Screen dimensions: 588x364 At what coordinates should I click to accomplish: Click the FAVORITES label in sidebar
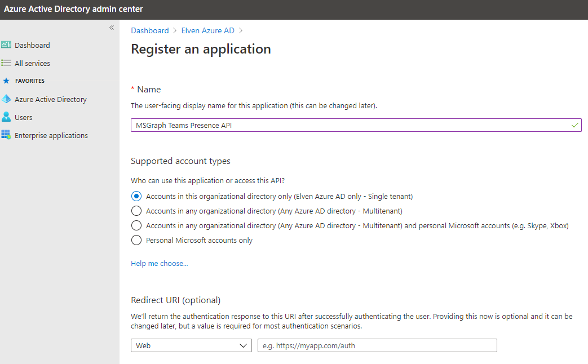(30, 81)
